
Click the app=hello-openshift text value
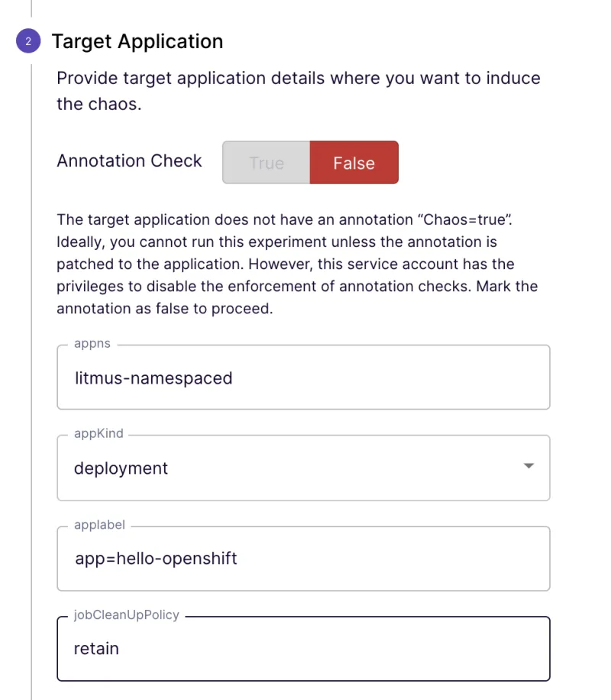[x=156, y=559]
